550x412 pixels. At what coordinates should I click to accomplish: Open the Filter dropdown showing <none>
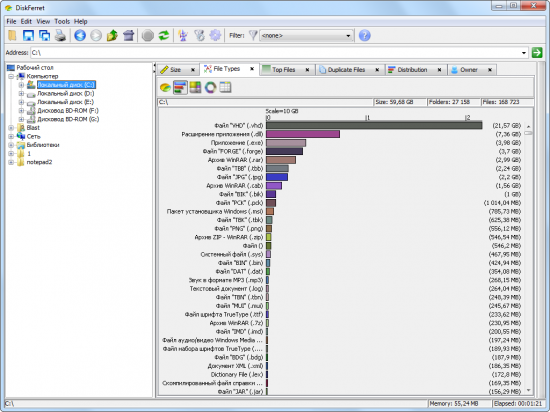306,35
